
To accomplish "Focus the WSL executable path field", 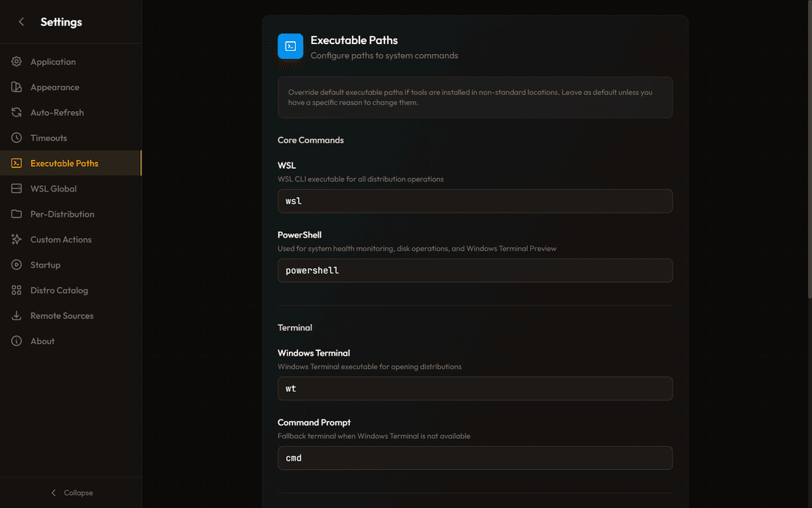I will [475, 201].
